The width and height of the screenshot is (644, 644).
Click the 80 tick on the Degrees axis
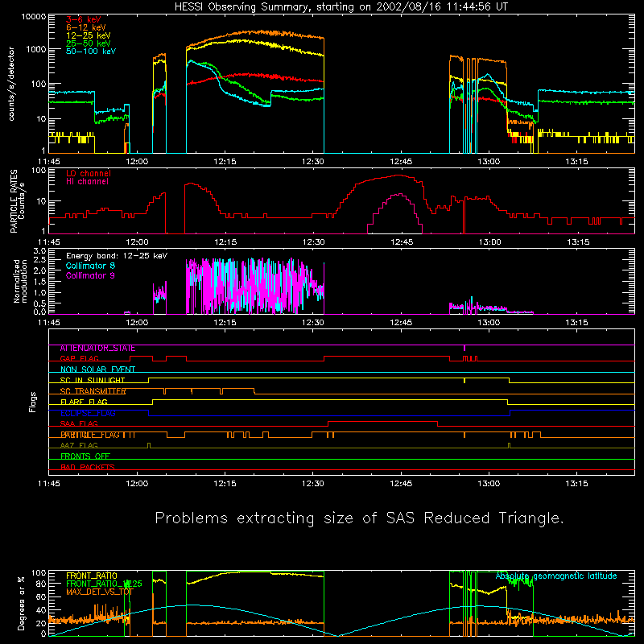pos(41,584)
